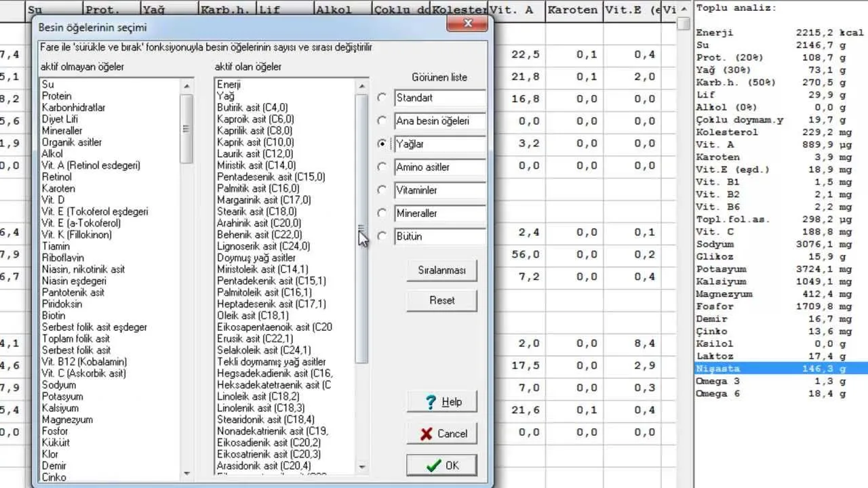Select 'Protein' in inactive items list
The height and width of the screenshot is (488, 868).
click(x=56, y=96)
